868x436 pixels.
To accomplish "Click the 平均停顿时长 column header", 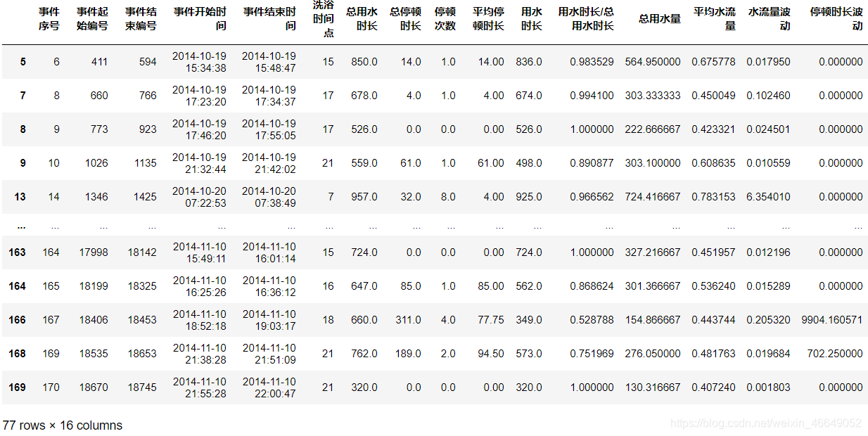I will click(x=488, y=19).
